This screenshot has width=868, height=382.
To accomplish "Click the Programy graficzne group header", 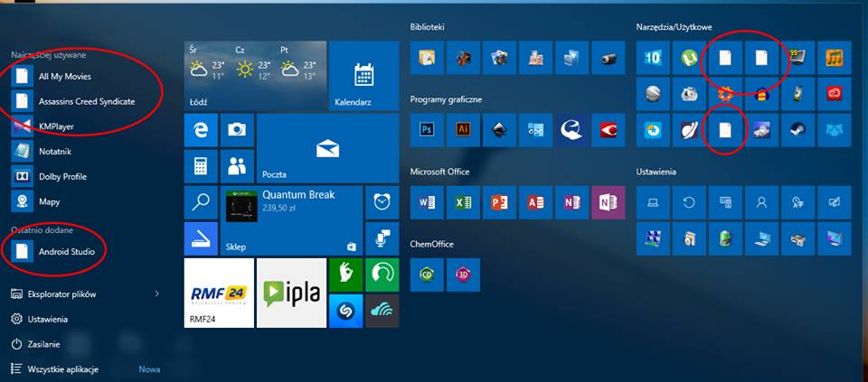I will [446, 99].
